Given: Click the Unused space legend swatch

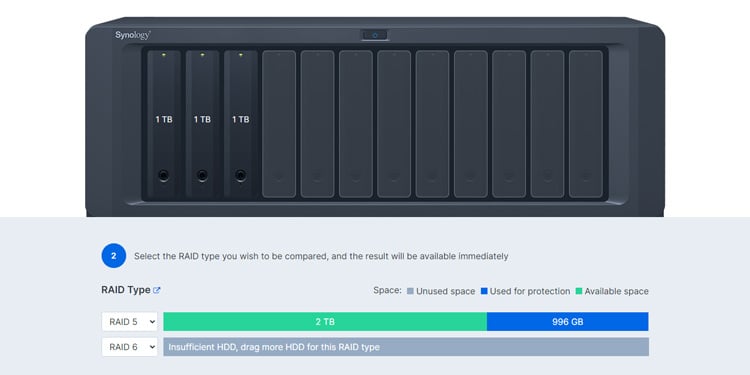Looking at the screenshot, I should coord(410,291).
